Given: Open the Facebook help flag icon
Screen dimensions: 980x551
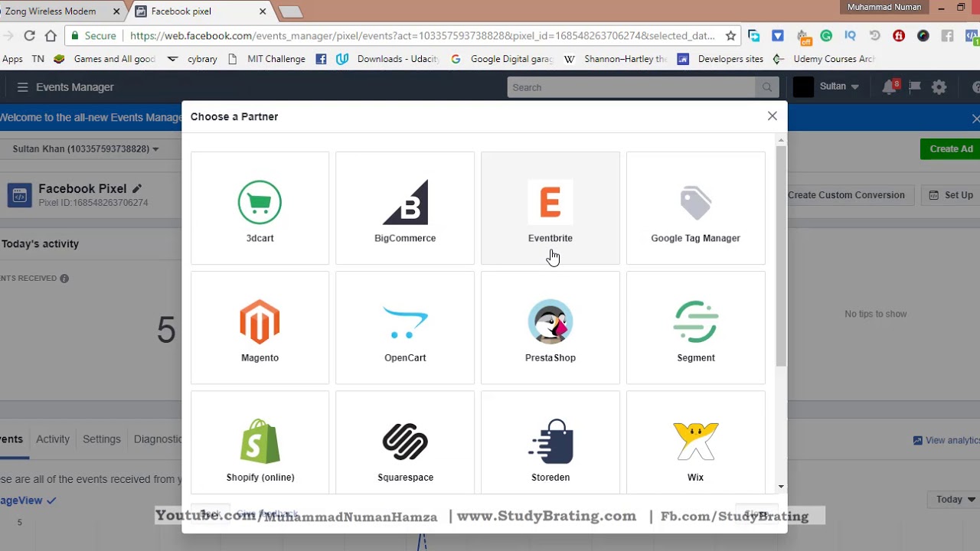Looking at the screenshot, I should coord(914,87).
